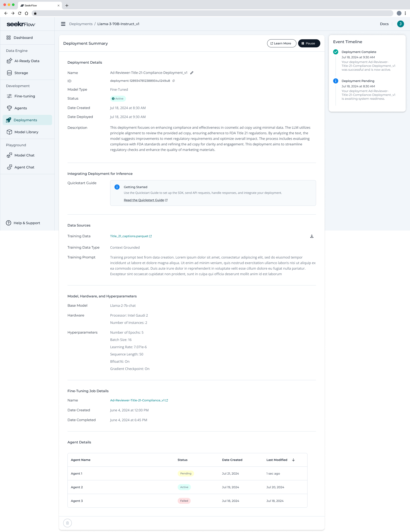Viewport: 410px width, 532px height.
Task: Download the training data file
Action: [312, 236]
